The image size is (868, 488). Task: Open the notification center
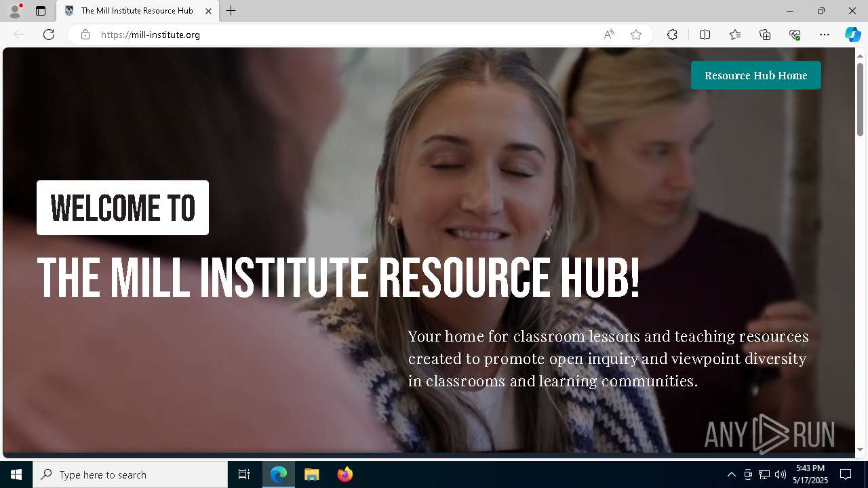[x=846, y=474]
